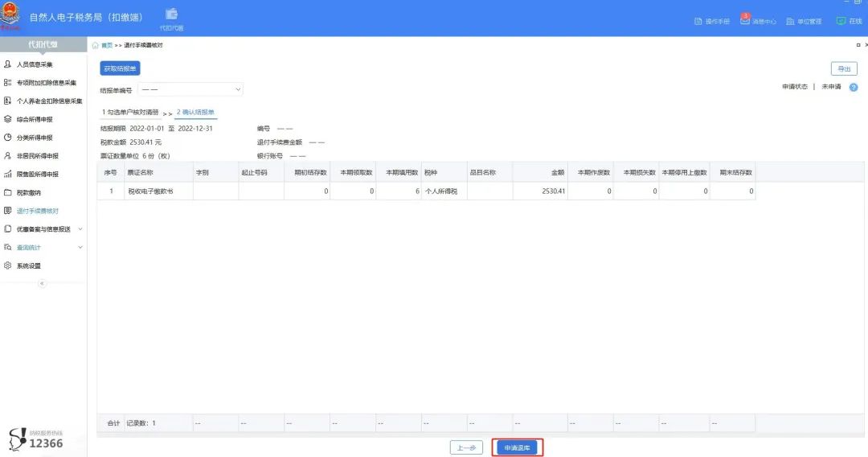Click 申请退库 apply refund button
Screen dimensions: 868x457
click(517, 447)
